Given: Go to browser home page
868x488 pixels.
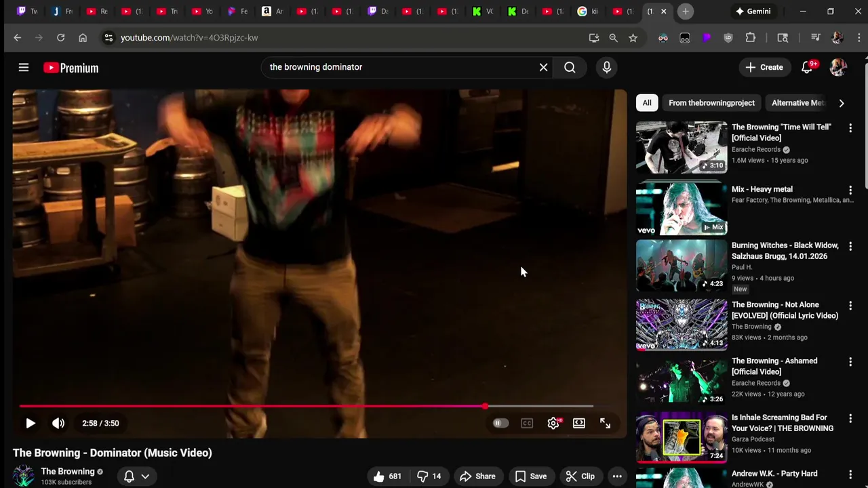Looking at the screenshot, I should (x=83, y=38).
